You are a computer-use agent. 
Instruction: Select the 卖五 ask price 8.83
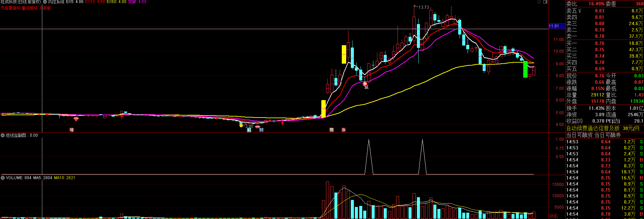click(600, 11)
